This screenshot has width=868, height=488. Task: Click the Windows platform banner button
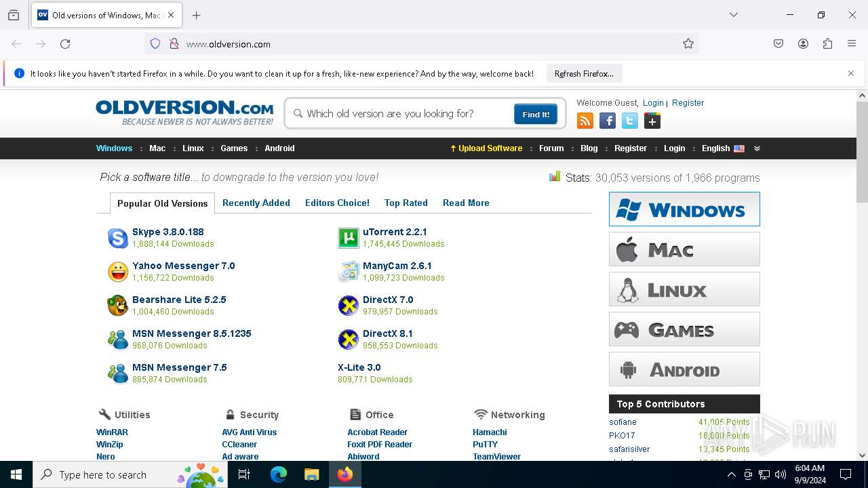click(x=684, y=209)
